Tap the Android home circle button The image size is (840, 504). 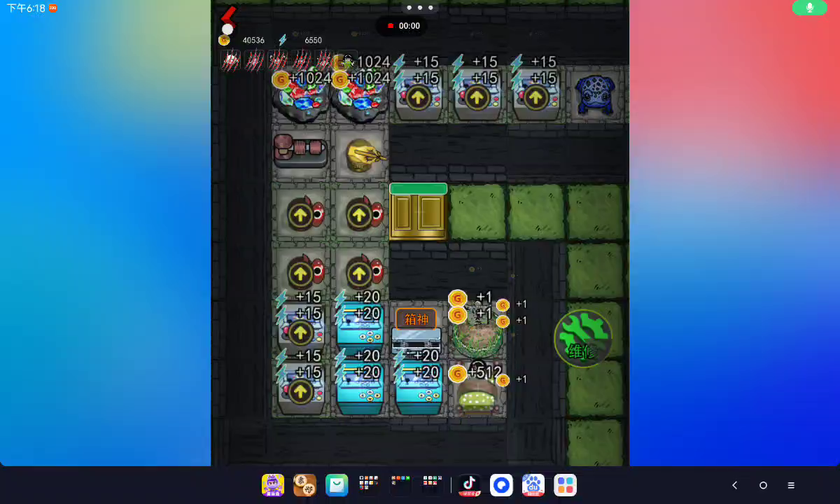763,485
